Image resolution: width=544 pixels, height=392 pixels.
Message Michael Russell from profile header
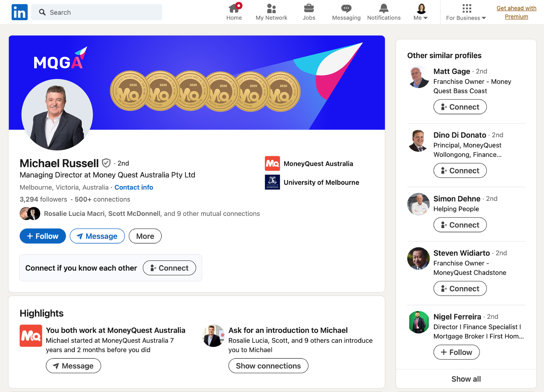coord(97,236)
